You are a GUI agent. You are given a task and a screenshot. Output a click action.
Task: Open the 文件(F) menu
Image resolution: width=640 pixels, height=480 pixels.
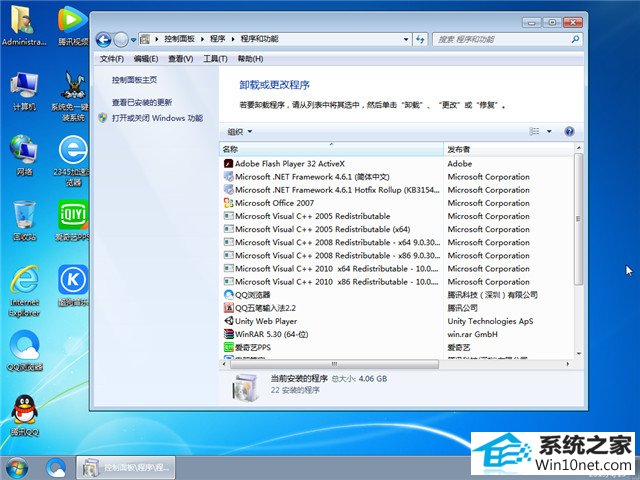[x=112, y=59]
